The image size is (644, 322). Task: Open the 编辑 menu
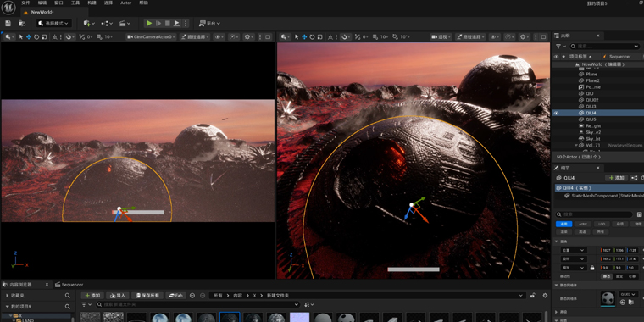pyautogui.click(x=42, y=3)
